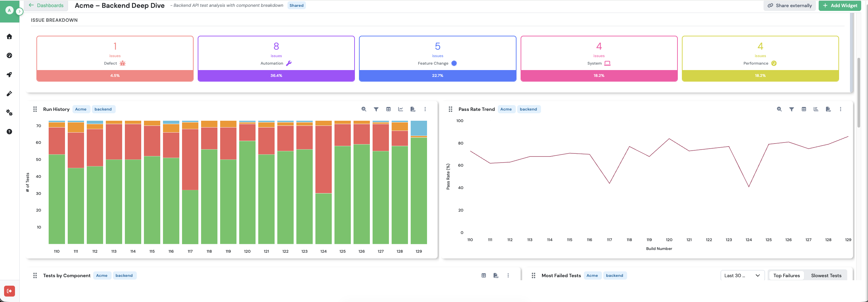The image size is (868, 302).
Task: Click the backend tag on Tests by Component
Action: click(x=124, y=275)
